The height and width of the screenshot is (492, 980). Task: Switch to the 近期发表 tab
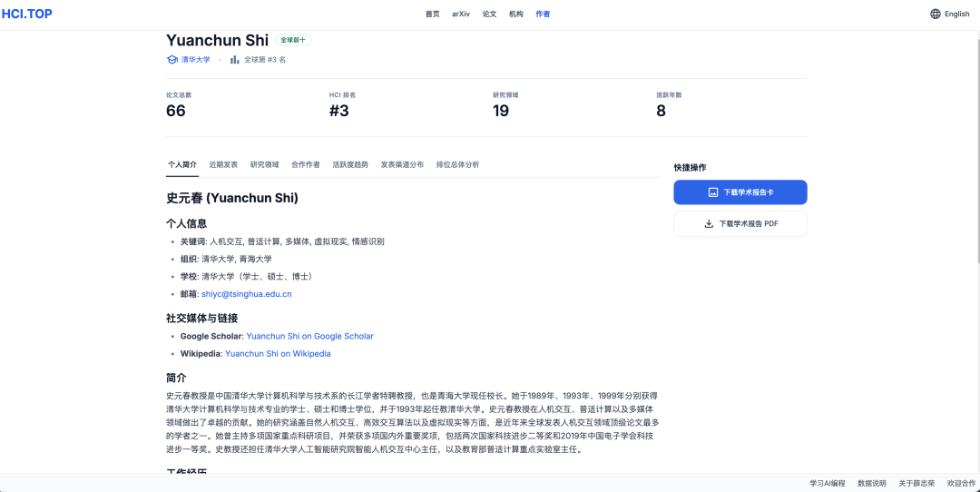(223, 164)
